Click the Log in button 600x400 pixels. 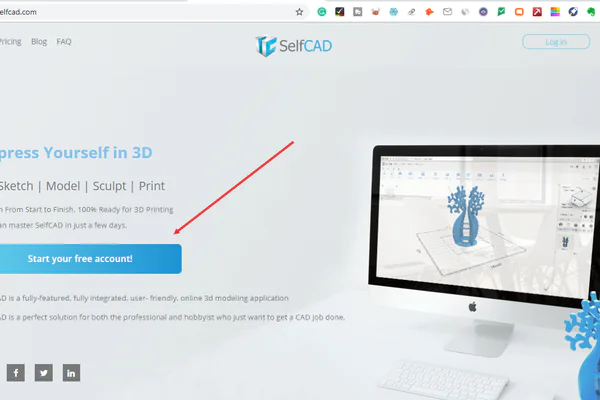pyautogui.click(x=556, y=42)
